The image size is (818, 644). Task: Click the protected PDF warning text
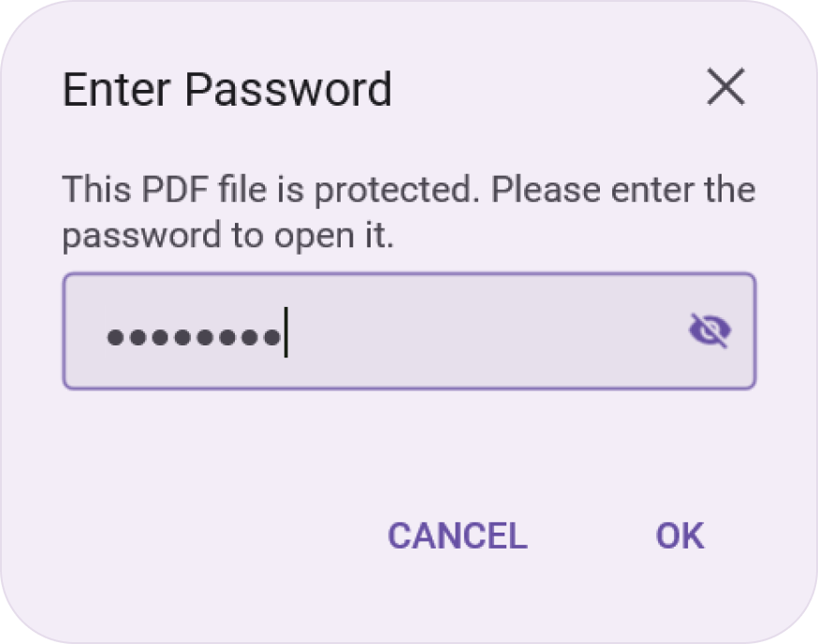click(x=408, y=211)
